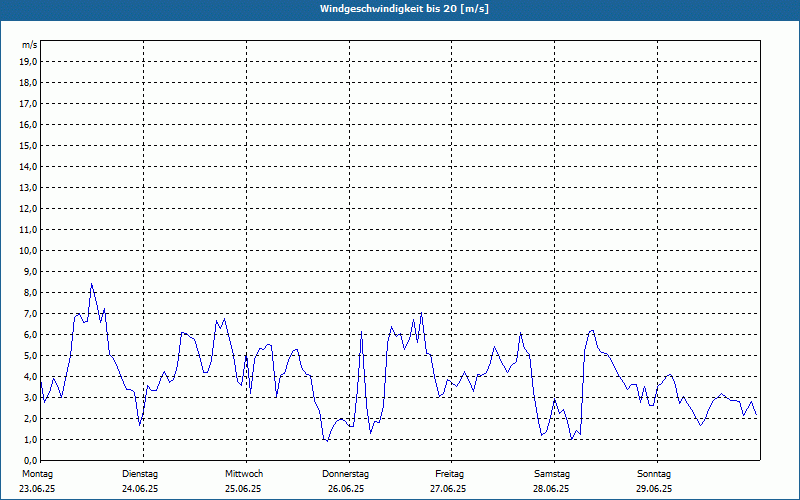Select the 14,0 y-axis label
This screenshot has height=500, width=800.
click(x=28, y=166)
